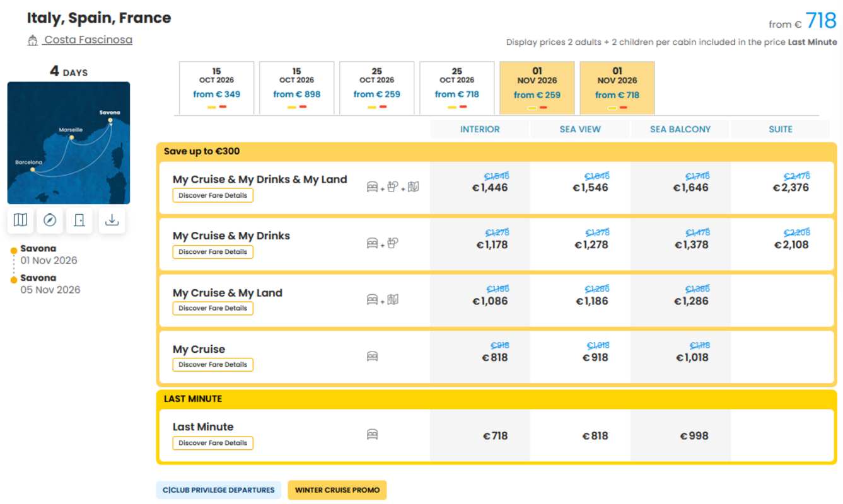The width and height of the screenshot is (843, 504).
Task: Select the 15 Oct 2026 from €349 departure
Action: click(217, 88)
